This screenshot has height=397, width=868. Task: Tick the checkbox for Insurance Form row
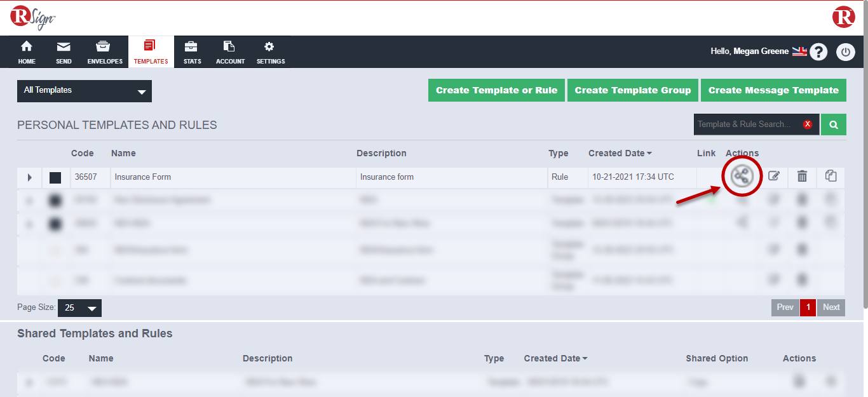point(55,178)
